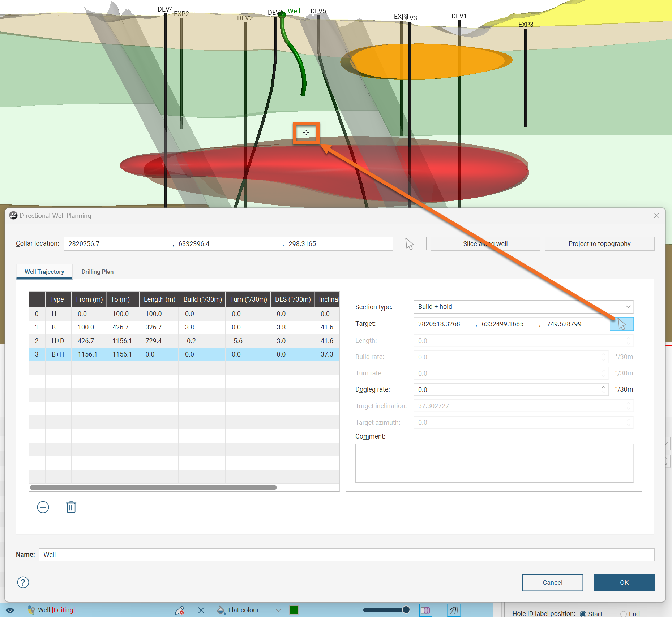
Task: Add a new well section with plus icon
Action: (x=43, y=507)
